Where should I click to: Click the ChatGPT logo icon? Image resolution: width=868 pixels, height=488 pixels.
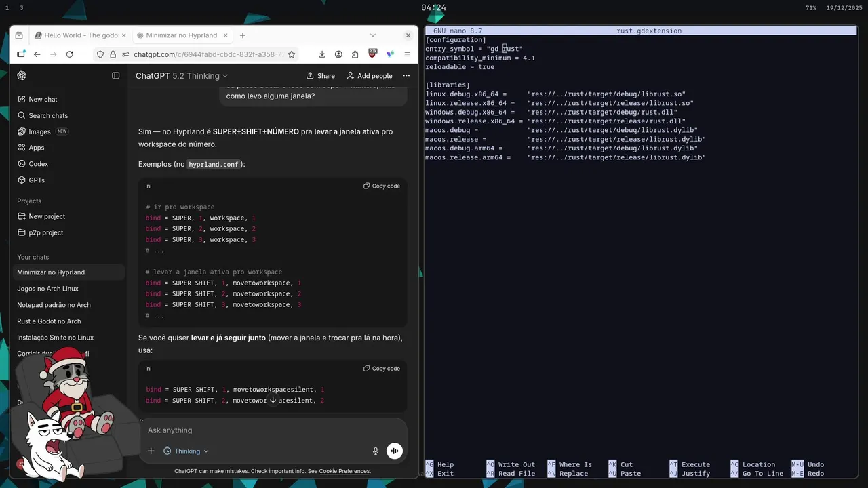22,75
